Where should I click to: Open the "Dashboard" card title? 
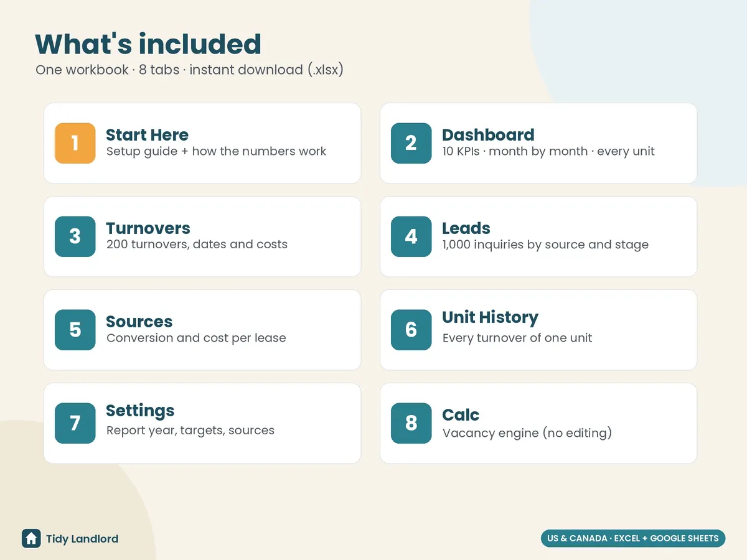[488, 135]
